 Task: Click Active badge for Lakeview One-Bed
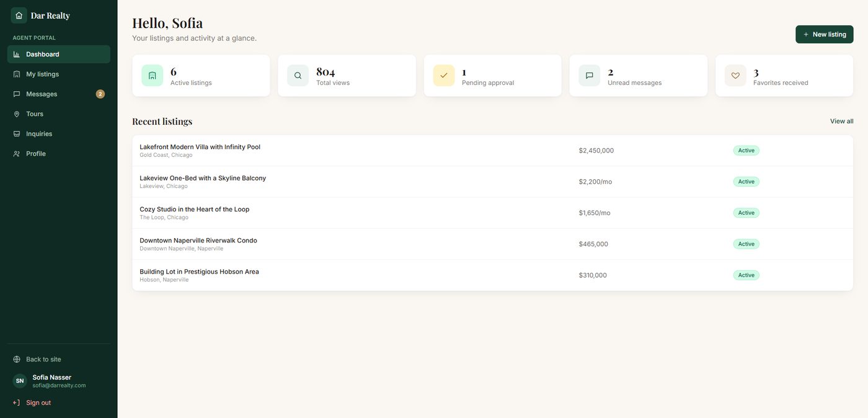[x=746, y=182]
